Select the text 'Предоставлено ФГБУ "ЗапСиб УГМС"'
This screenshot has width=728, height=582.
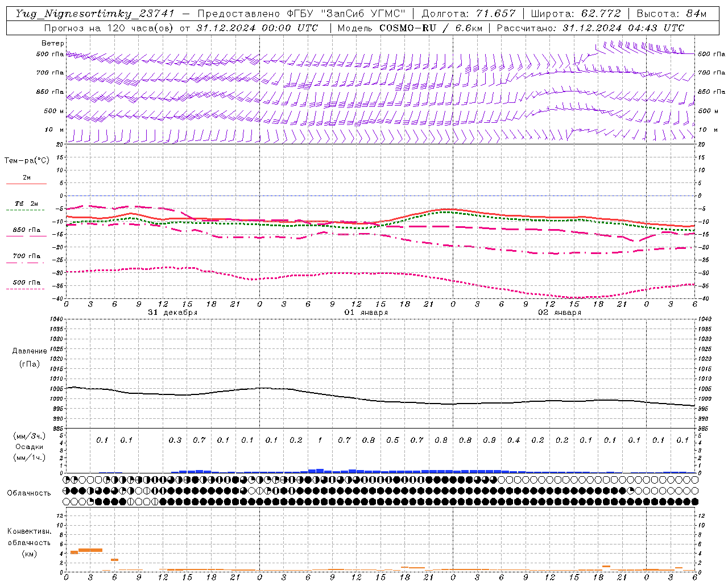coord(303,14)
